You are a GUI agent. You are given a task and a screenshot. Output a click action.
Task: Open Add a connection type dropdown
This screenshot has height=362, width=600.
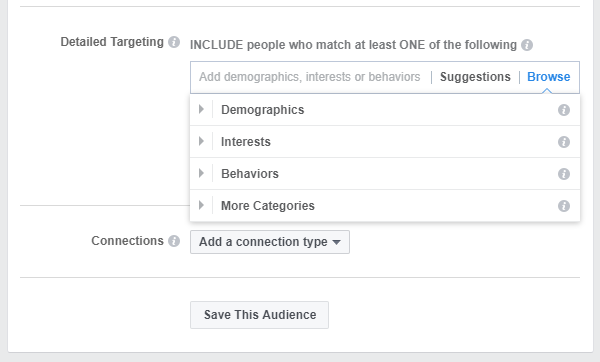coord(270,242)
